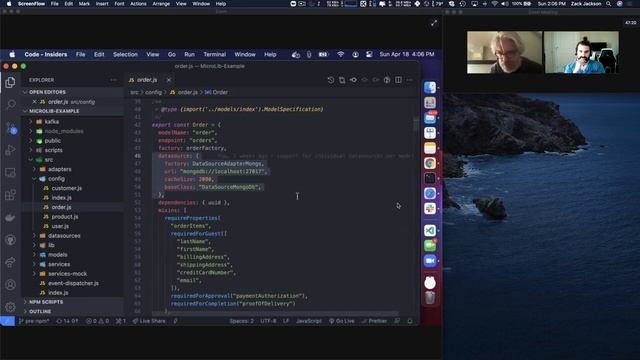The height and width of the screenshot is (360, 640).
Task: Open the Explorer view in activity bar
Action: pyautogui.click(x=10, y=82)
